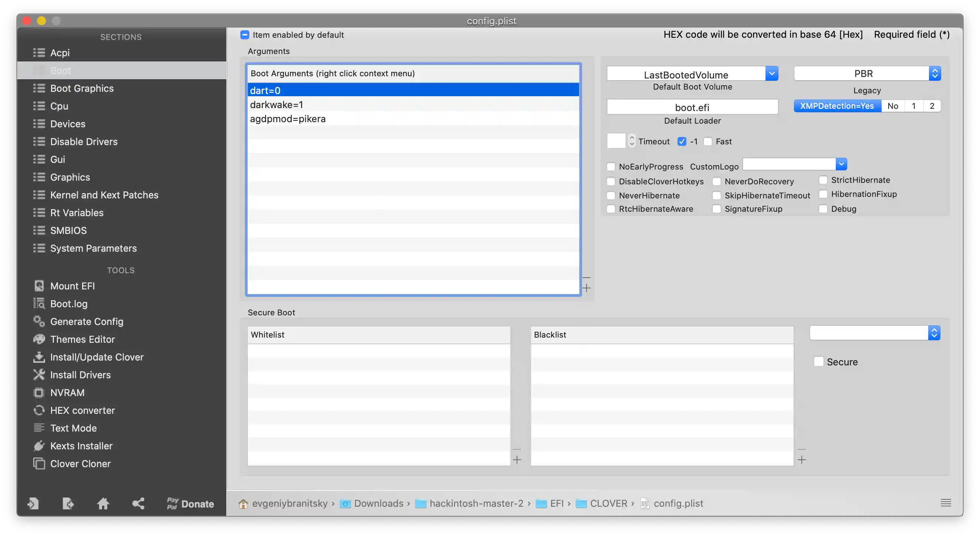Expand the Default Boot Volume dropdown
The width and height of the screenshot is (980, 536).
771,74
